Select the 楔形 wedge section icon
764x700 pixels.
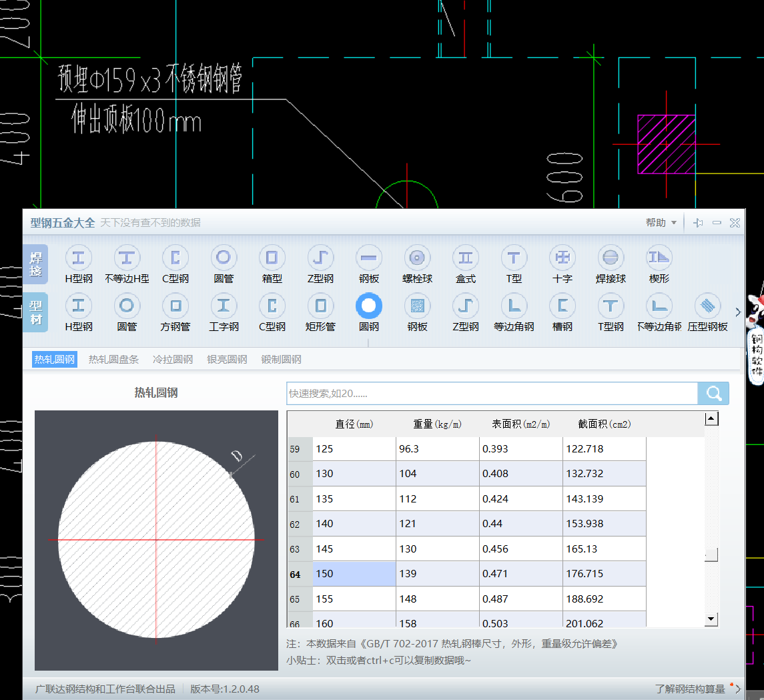click(x=659, y=258)
